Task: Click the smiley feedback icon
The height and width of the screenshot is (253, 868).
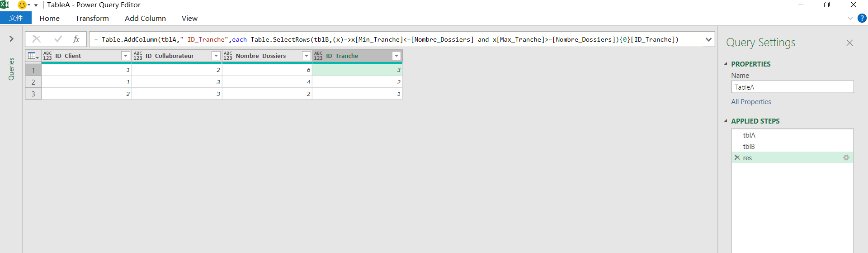Action: click(22, 5)
